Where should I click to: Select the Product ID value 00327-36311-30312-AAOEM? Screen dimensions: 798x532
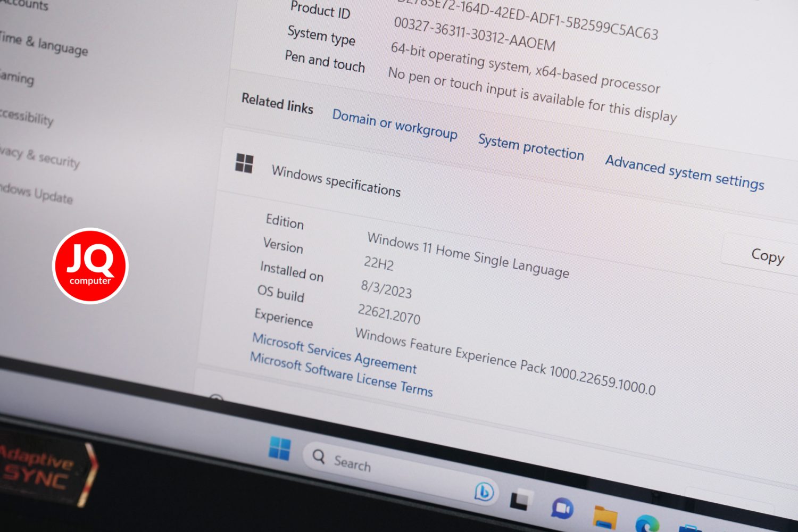coord(475,34)
